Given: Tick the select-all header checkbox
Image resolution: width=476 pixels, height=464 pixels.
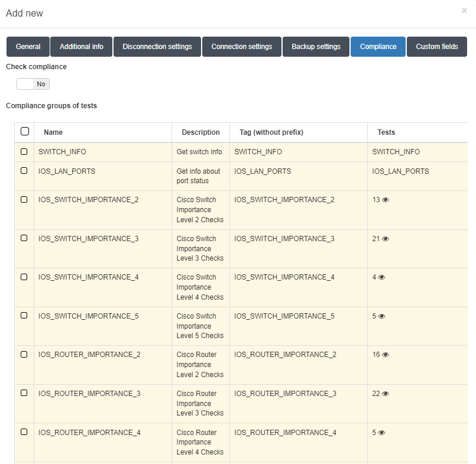Looking at the screenshot, I should coord(25,131).
